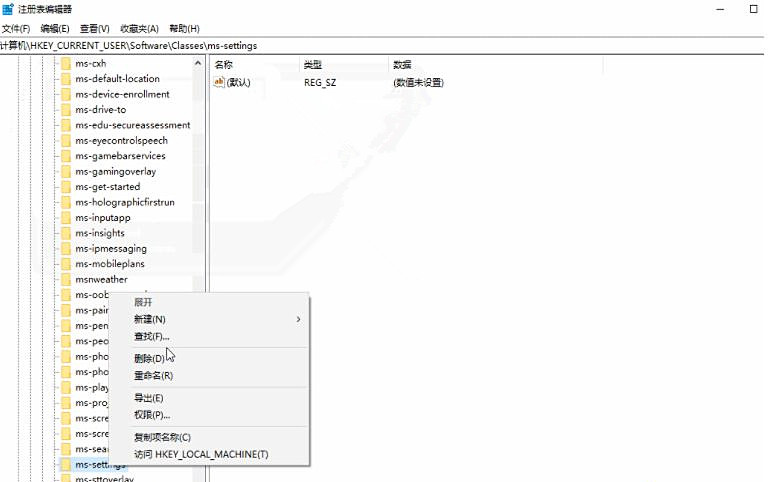The height and width of the screenshot is (482, 772).
Task: Click the 'ab' string icon of (默认) value
Action: coord(219,83)
